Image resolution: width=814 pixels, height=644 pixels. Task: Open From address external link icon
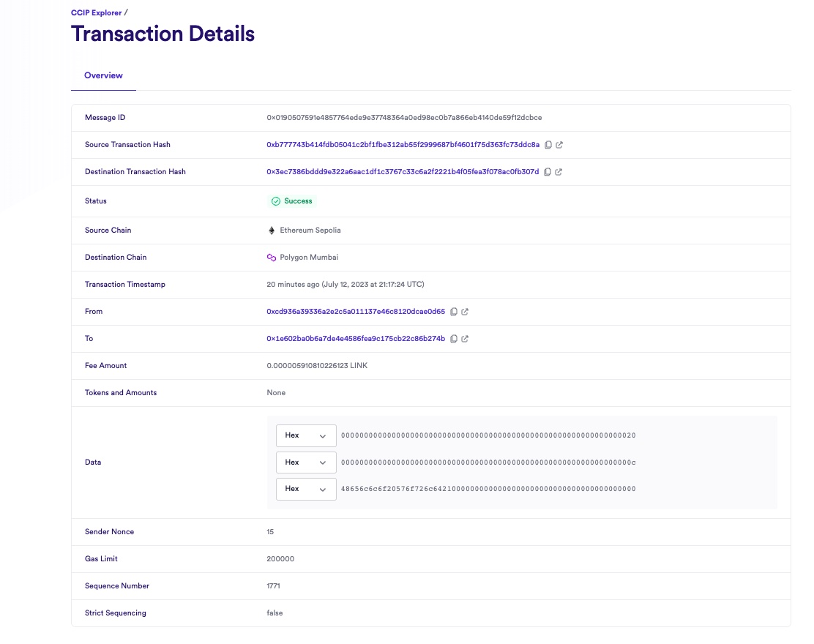(x=465, y=312)
